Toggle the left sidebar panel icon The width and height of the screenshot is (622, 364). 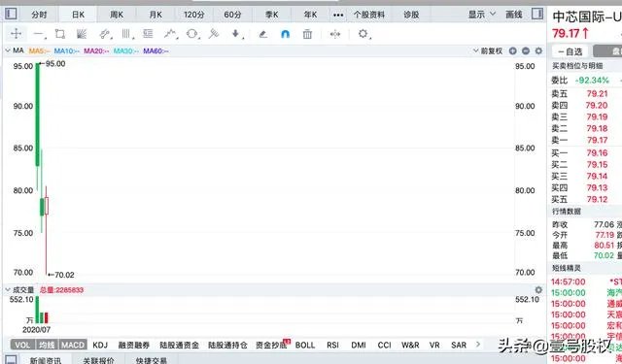pyautogui.click(x=11, y=14)
